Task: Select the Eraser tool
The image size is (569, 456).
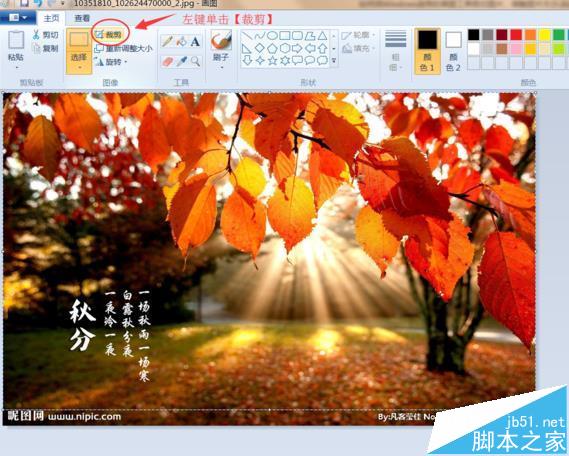Action: [x=167, y=61]
